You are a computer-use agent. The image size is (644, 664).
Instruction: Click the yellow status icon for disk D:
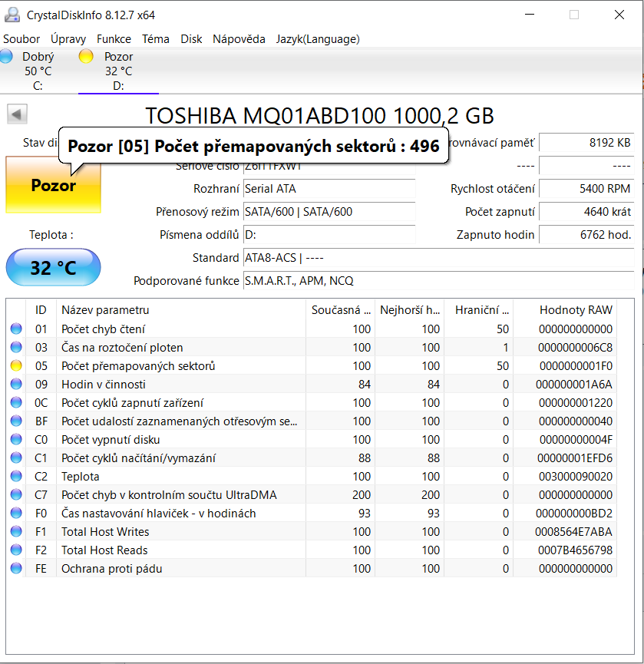click(x=86, y=56)
